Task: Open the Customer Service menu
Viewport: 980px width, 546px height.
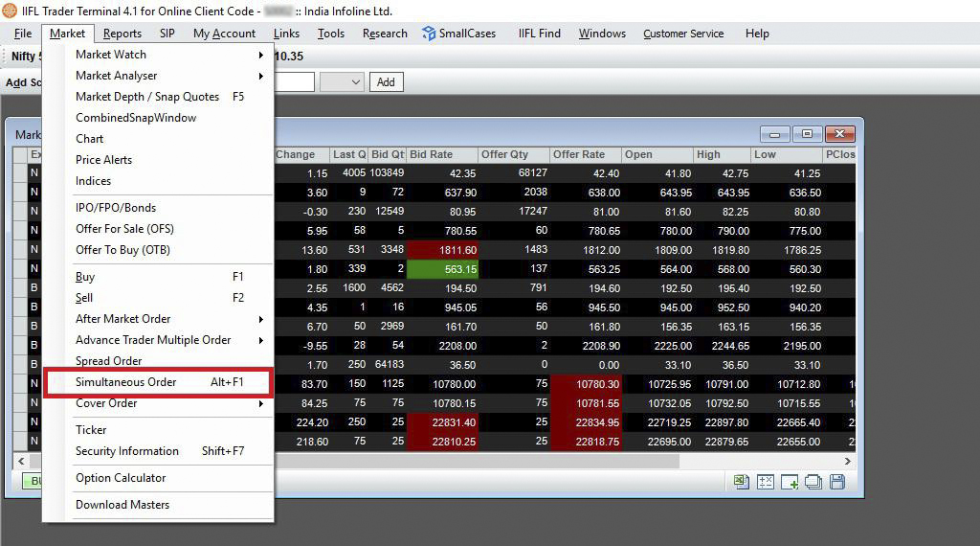Action: click(x=683, y=34)
